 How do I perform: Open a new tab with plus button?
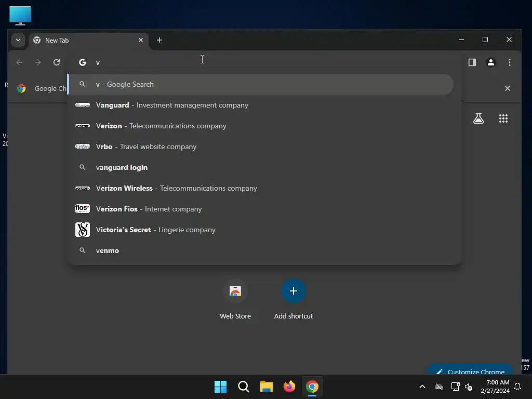click(159, 40)
